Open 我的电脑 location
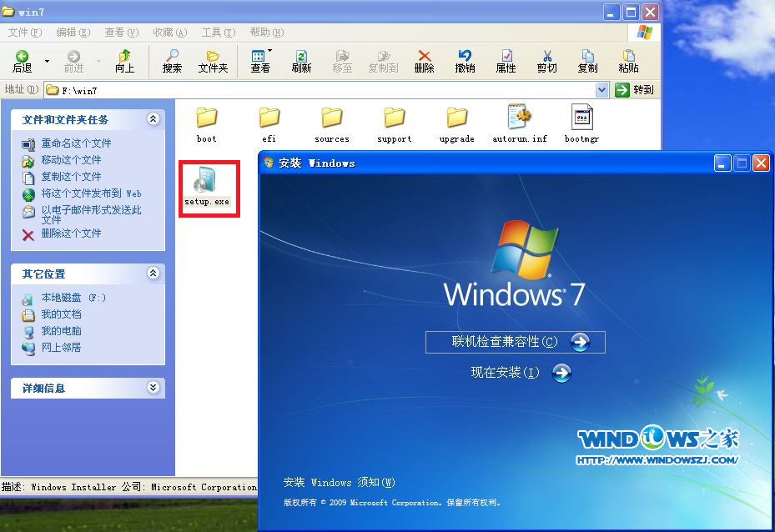This screenshot has width=775, height=532. pos(61,331)
